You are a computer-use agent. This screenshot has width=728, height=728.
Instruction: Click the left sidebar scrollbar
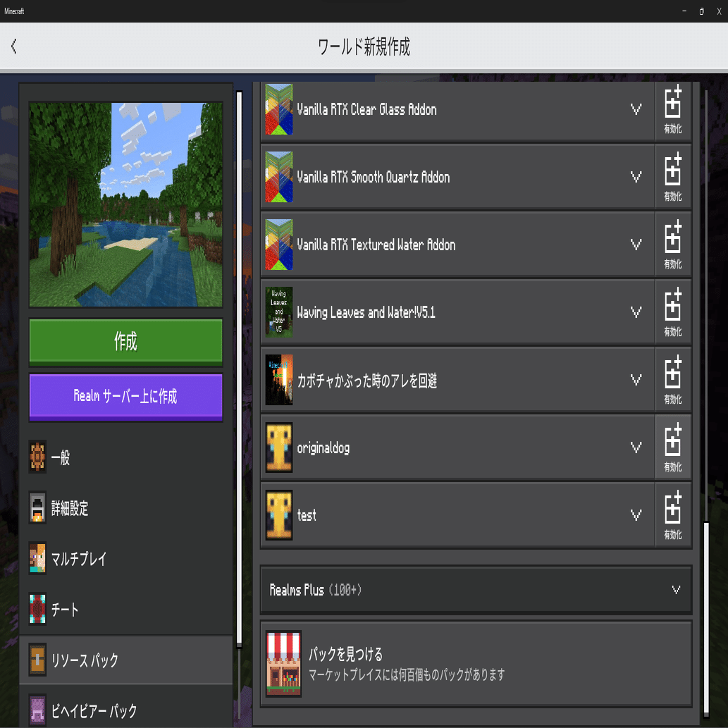pyautogui.click(x=239, y=368)
